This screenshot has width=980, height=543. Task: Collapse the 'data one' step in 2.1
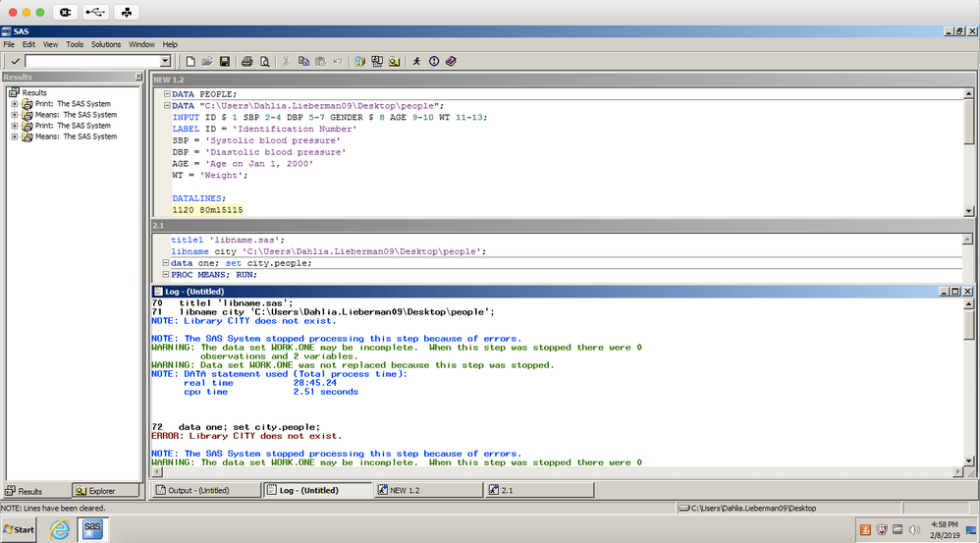166,263
